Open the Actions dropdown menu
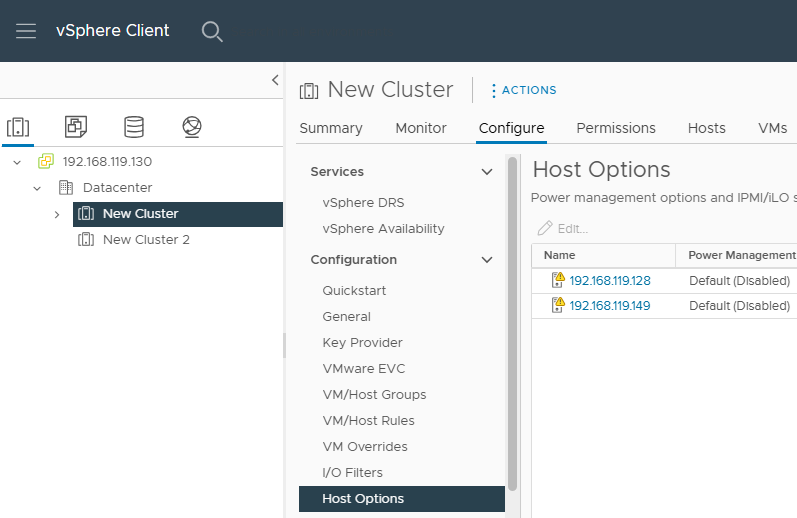The height and width of the screenshot is (518, 797). pyautogui.click(x=524, y=90)
